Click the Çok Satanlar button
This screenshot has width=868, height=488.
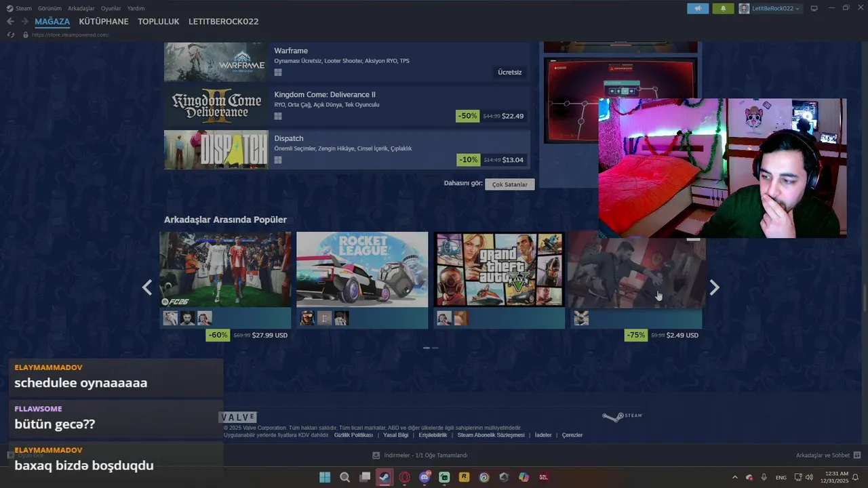(x=510, y=184)
